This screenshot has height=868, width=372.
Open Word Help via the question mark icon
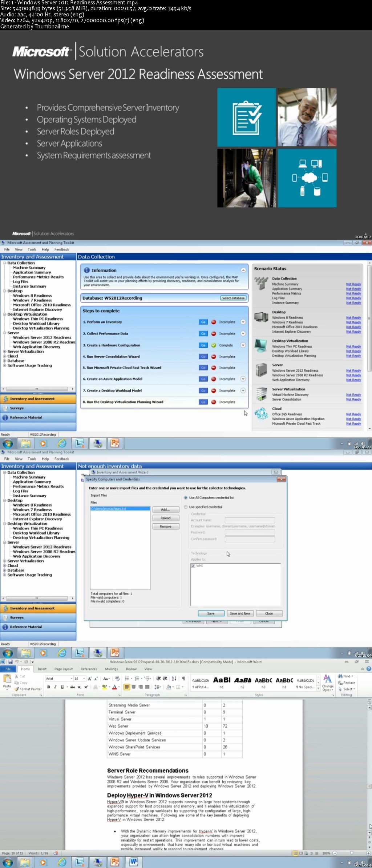[x=369, y=669]
